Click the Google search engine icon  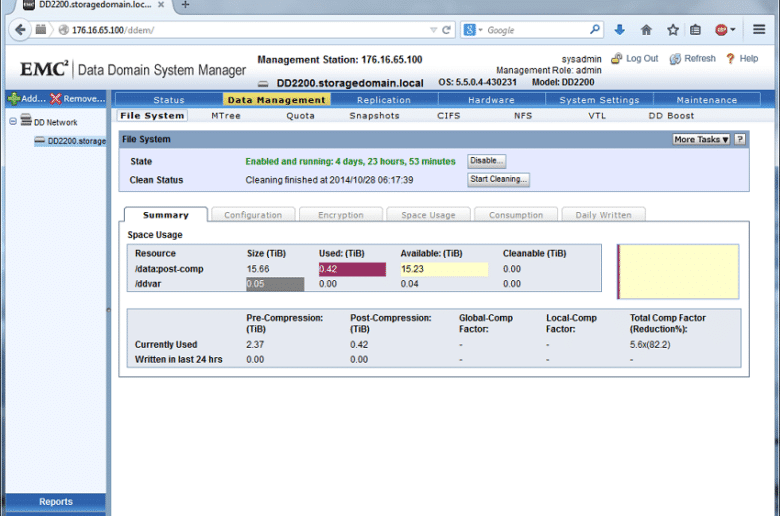(x=470, y=30)
